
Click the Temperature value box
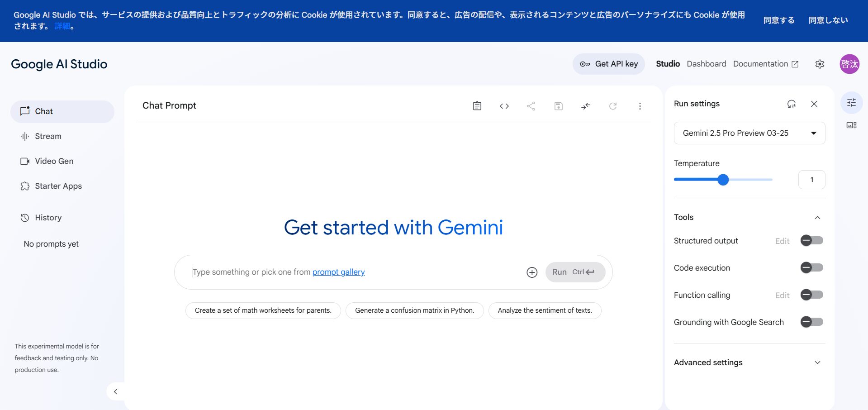pos(811,180)
